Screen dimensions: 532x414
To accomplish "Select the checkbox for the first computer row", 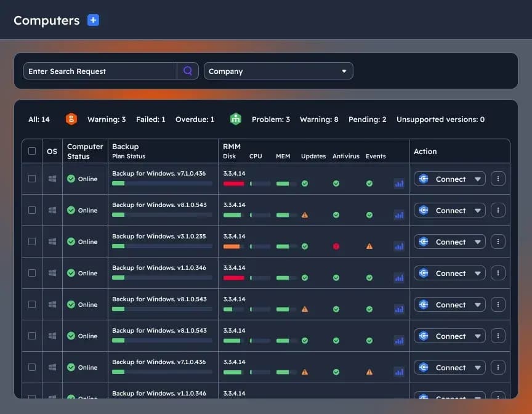I will pos(32,179).
